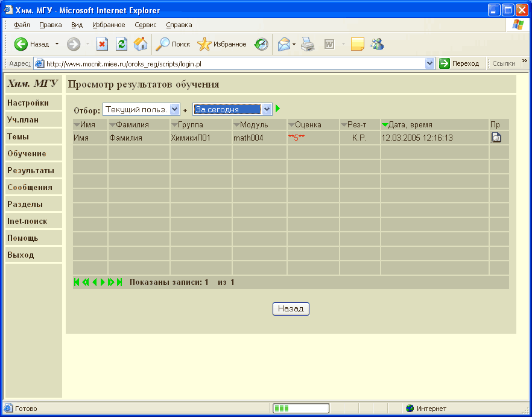Open Настройки in sidebar
Image resolution: width=532 pixels, height=417 pixels.
(x=34, y=103)
